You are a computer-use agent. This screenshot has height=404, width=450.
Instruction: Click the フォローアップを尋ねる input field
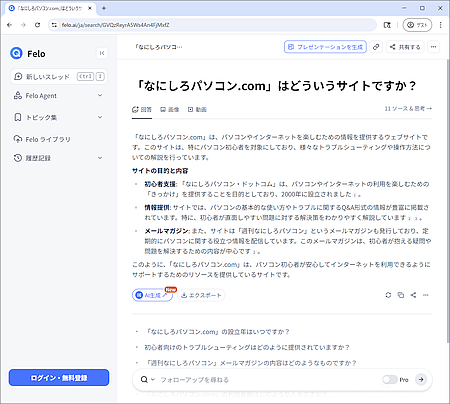pos(267,380)
